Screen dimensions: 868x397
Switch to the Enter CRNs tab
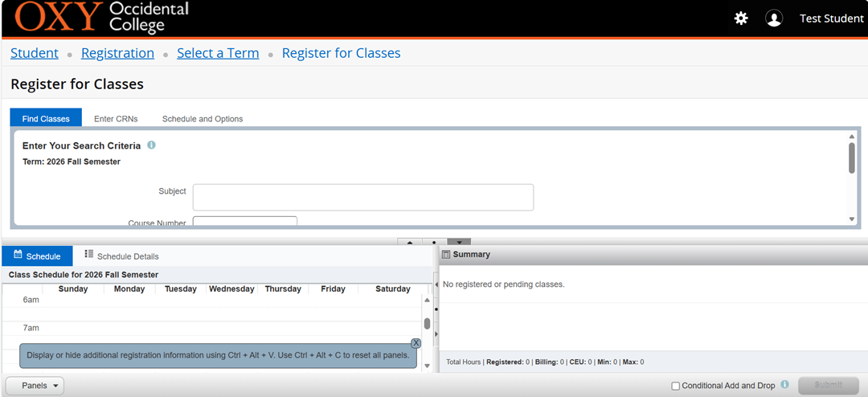tap(116, 118)
